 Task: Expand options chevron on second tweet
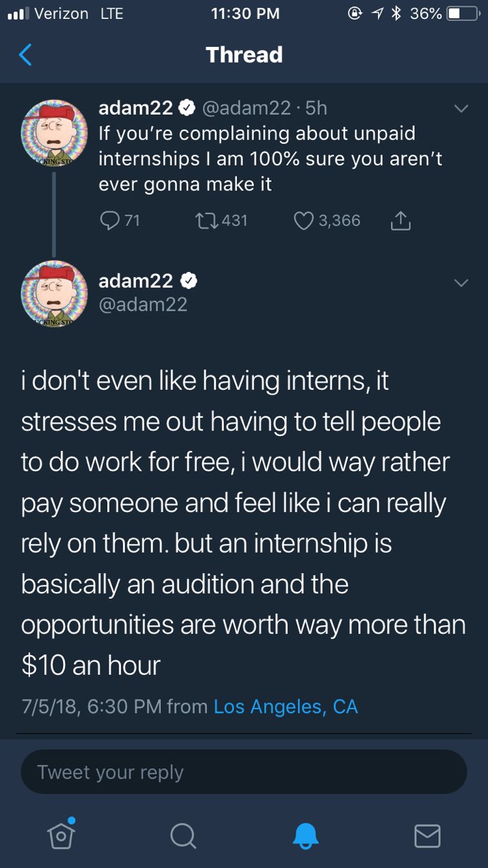461,282
